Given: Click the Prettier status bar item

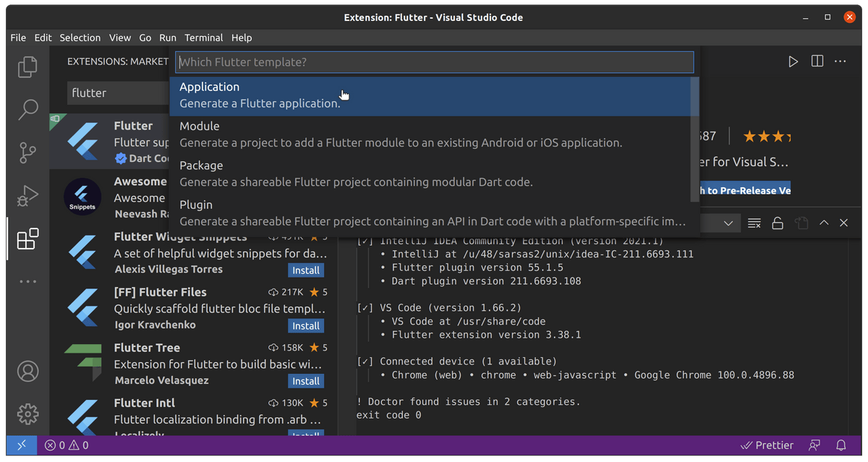Looking at the screenshot, I should pyautogui.click(x=767, y=445).
